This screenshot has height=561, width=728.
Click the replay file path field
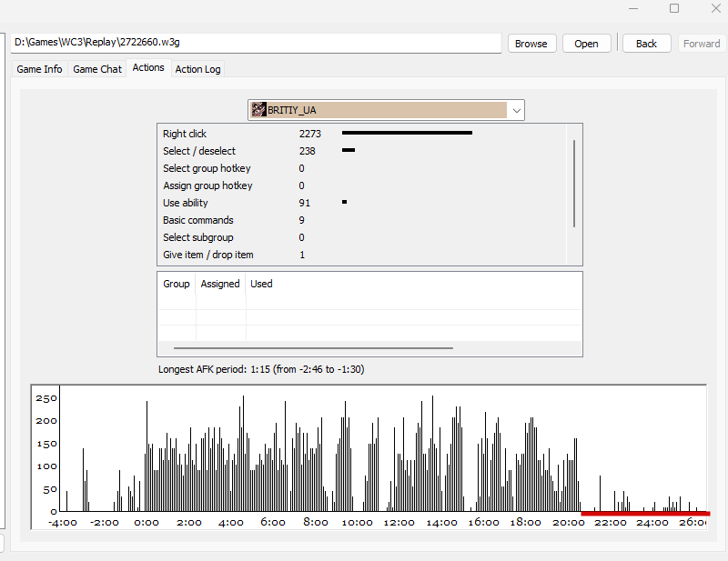coord(256,43)
